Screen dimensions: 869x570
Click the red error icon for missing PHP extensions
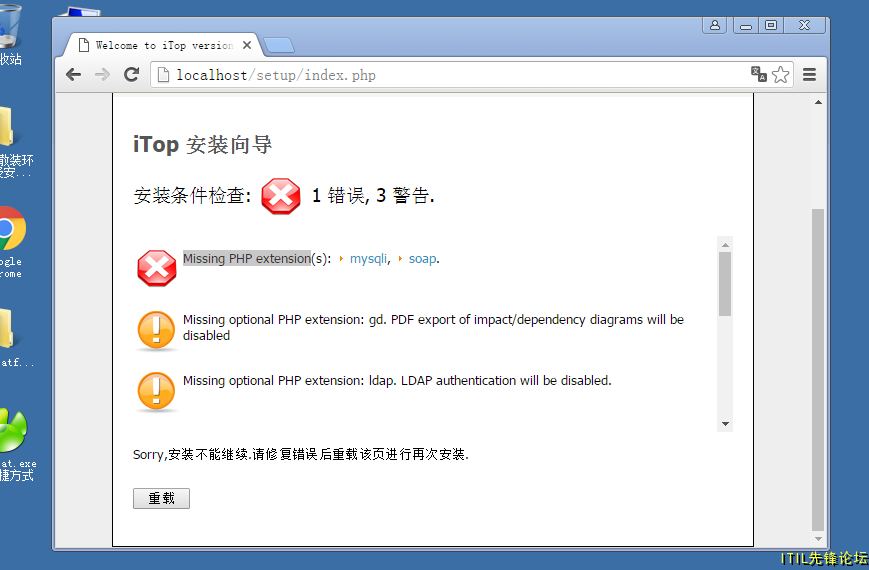point(157,268)
